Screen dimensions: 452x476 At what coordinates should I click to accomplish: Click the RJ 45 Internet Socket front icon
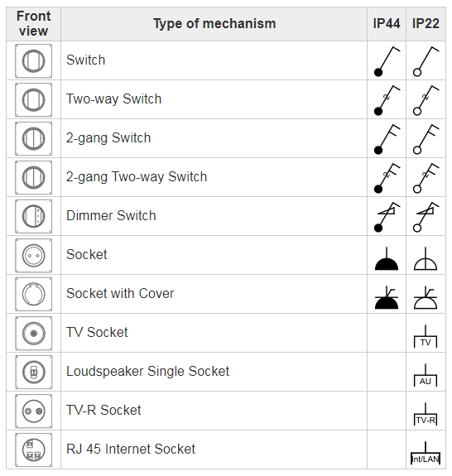(33, 450)
